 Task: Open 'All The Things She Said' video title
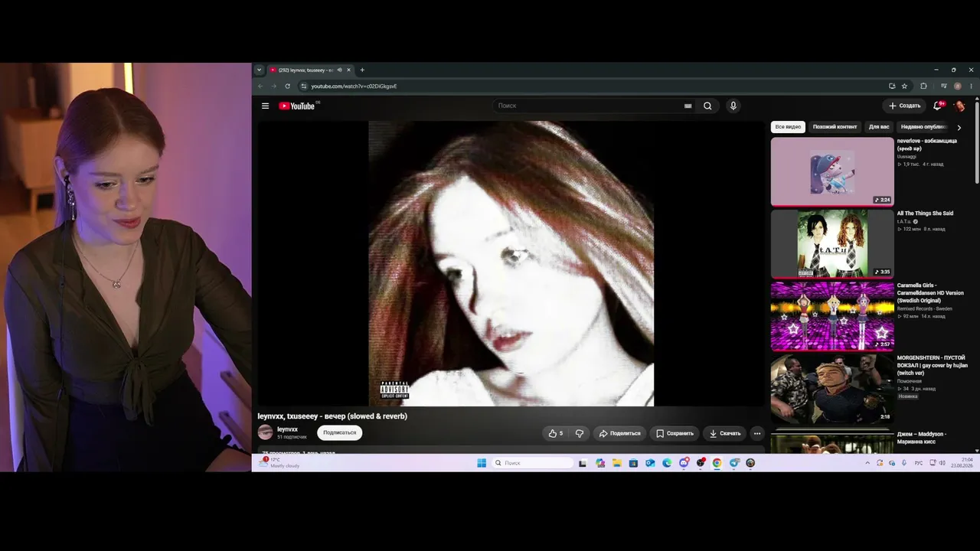(925, 214)
